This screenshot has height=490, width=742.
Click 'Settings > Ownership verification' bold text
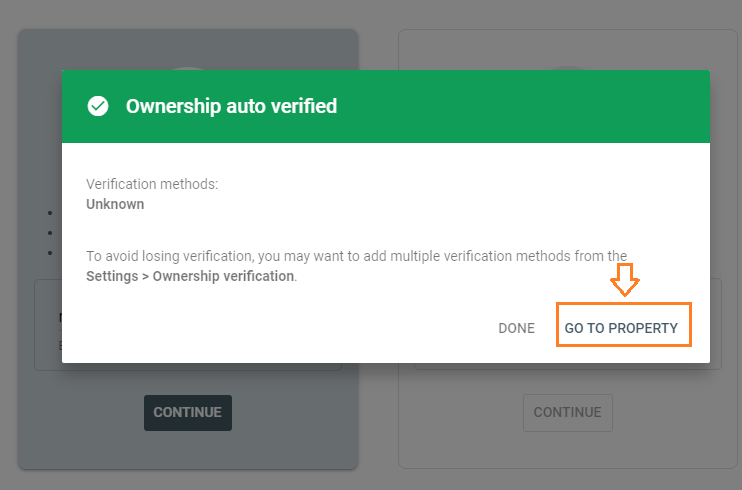coord(190,276)
